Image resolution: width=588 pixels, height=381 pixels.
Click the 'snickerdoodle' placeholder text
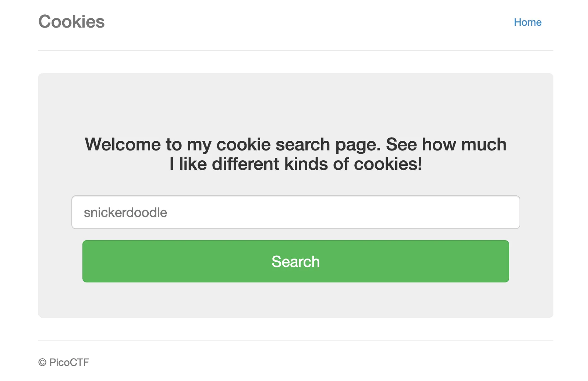coord(125,213)
